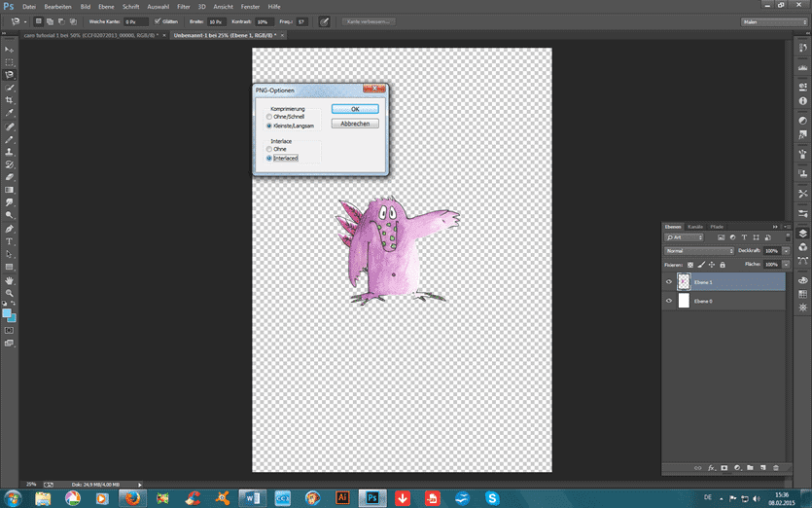
Task: Create a new layer
Action: (762, 467)
